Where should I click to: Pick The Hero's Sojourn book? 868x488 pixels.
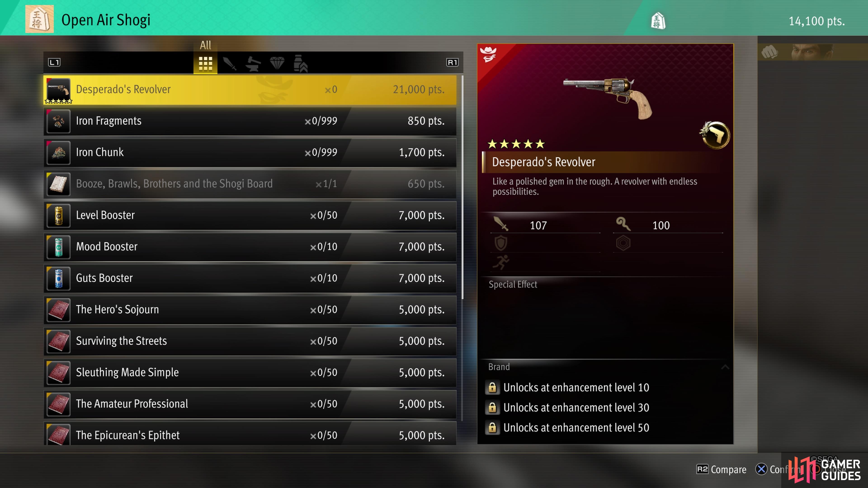[x=250, y=310]
